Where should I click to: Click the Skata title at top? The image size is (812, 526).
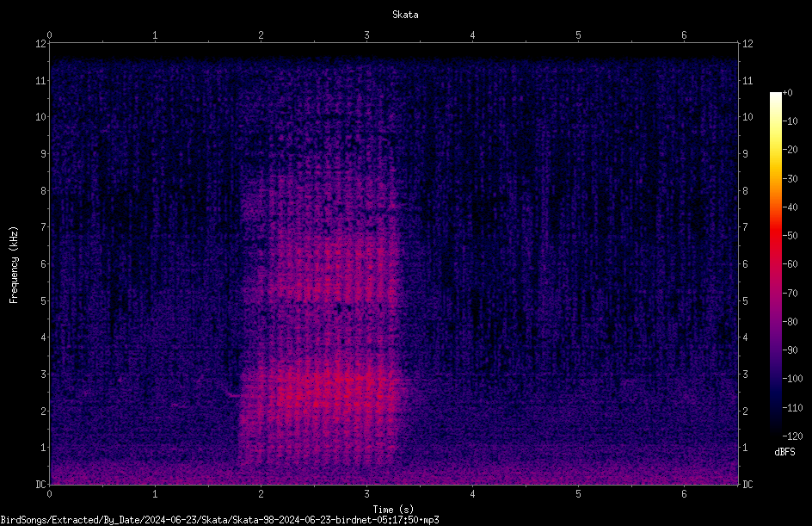pos(405,15)
